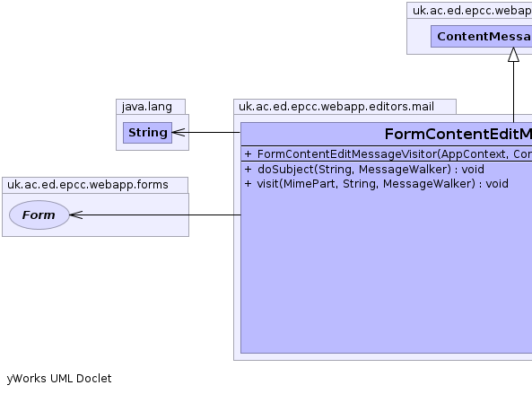The width and height of the screenshot is (532, 394).
Task: Click the plus visibility marker beside visit
Action: pos(248,184)
